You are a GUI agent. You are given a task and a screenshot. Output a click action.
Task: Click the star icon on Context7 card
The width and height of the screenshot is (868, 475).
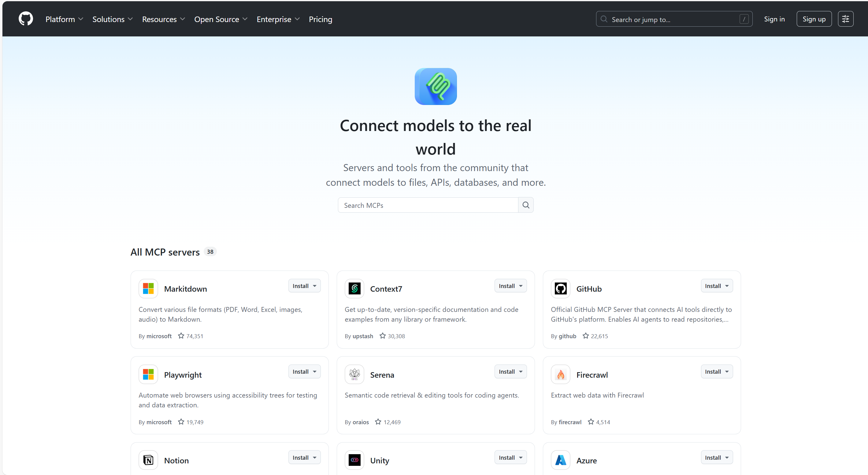[x=382, y=336]
